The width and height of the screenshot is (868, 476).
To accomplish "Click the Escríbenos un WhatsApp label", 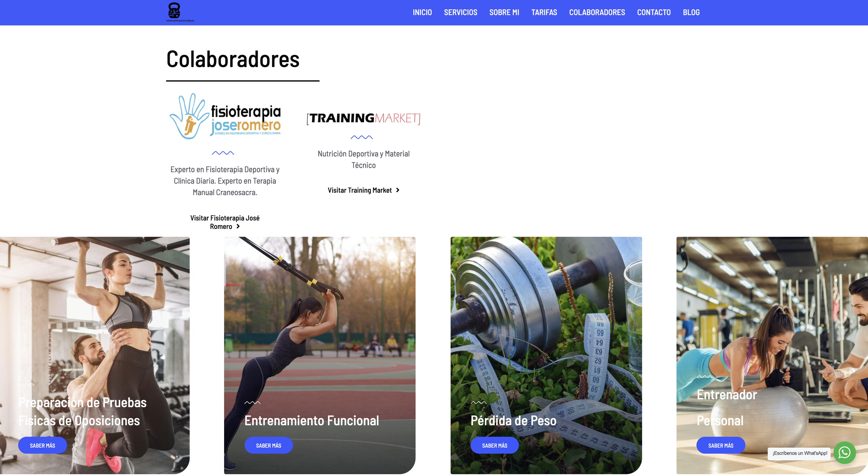I will pyautogui.click(x=799, y=453).
